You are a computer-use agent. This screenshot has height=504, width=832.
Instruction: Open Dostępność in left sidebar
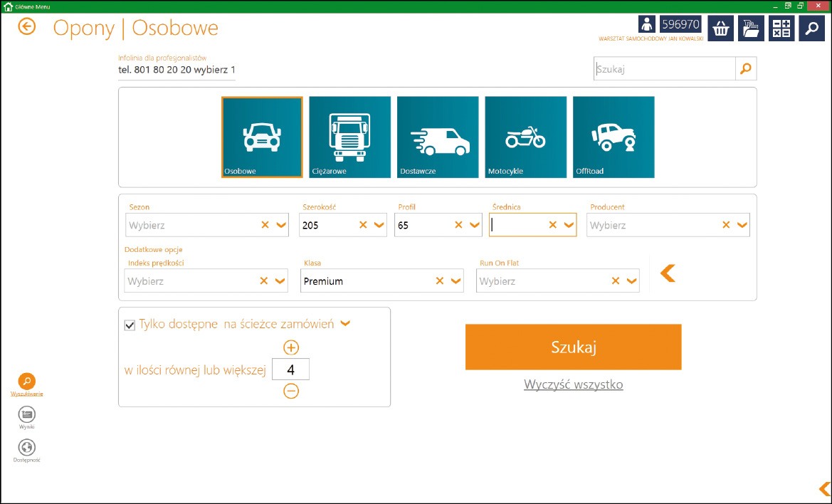26,448
